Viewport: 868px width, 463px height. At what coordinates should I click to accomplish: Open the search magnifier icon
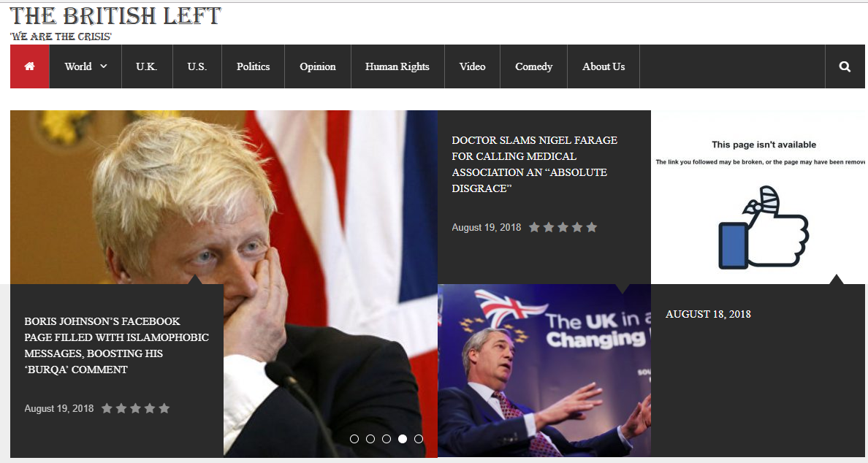point(845,66)
